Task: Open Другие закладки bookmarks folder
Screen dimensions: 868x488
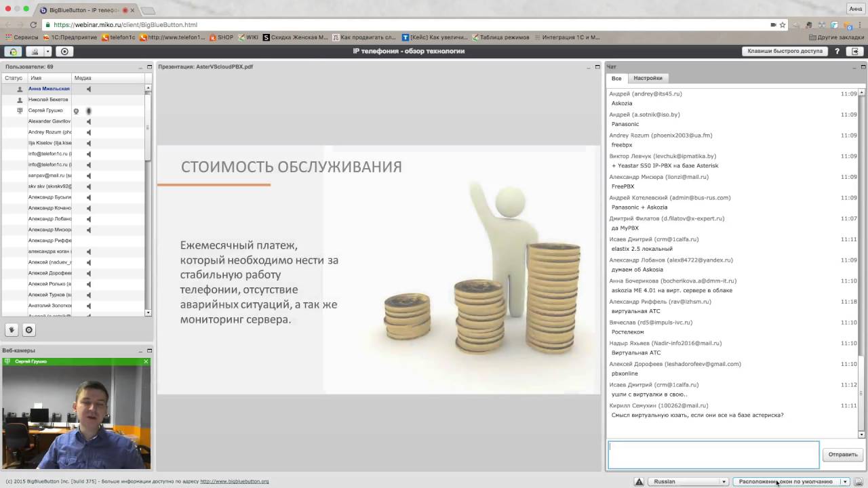Action: (836, 37)
